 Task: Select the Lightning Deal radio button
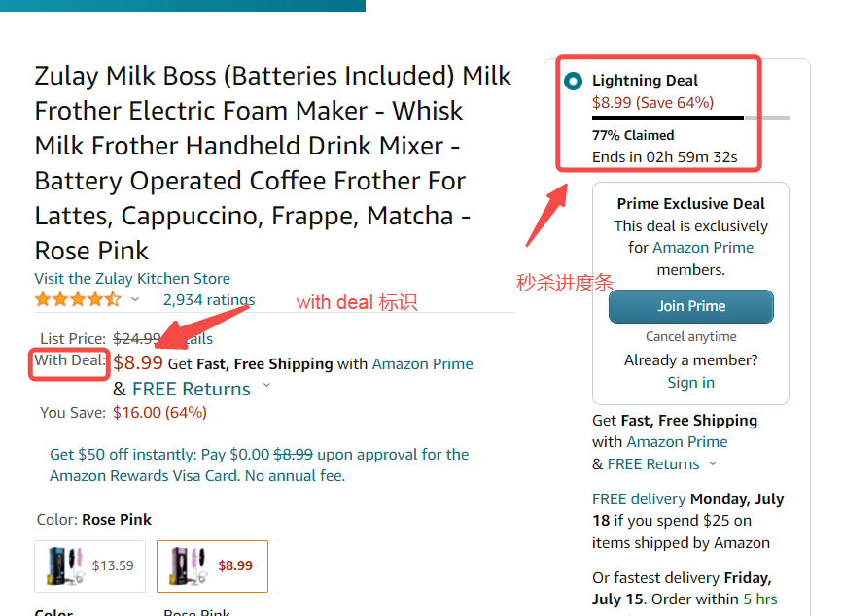[x=574, y=81]
